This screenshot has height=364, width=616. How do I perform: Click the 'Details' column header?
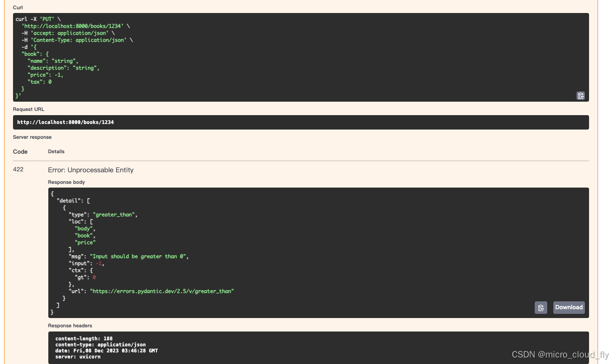click(x=56, y=151)
